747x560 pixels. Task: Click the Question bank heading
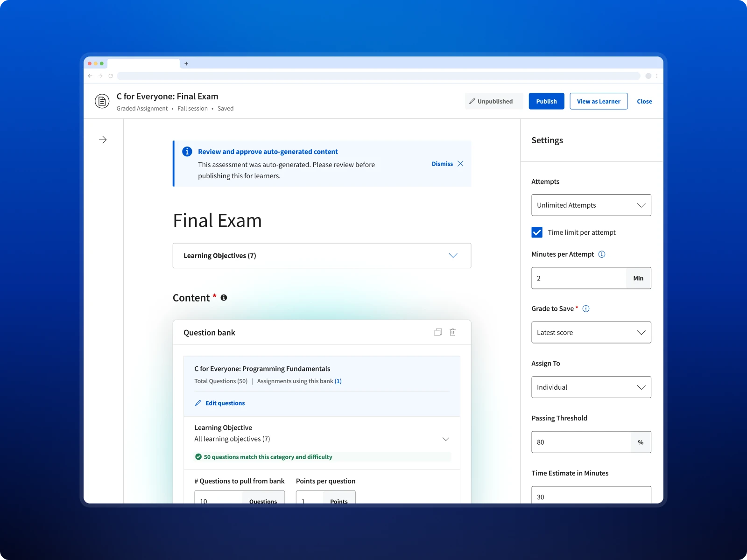click(x=209, y=332)
